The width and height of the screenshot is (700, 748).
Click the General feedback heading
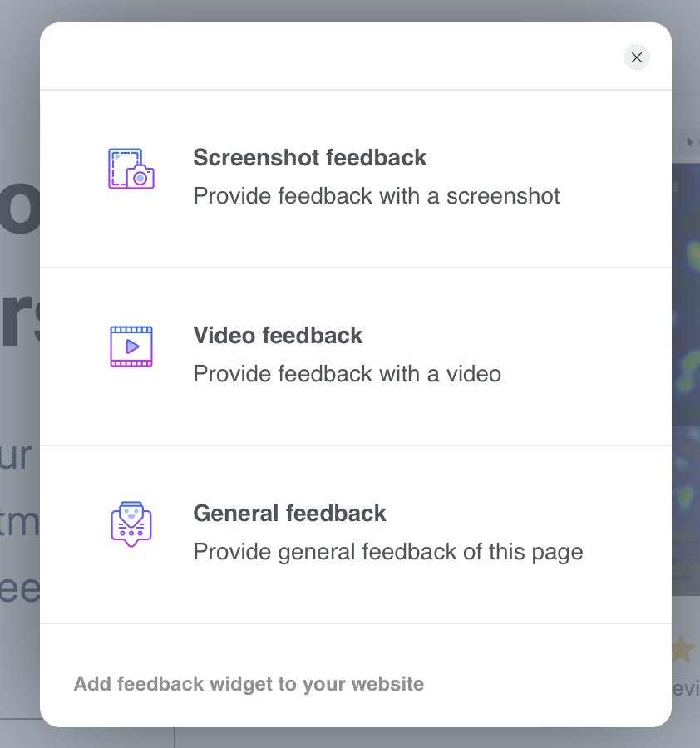289,513
